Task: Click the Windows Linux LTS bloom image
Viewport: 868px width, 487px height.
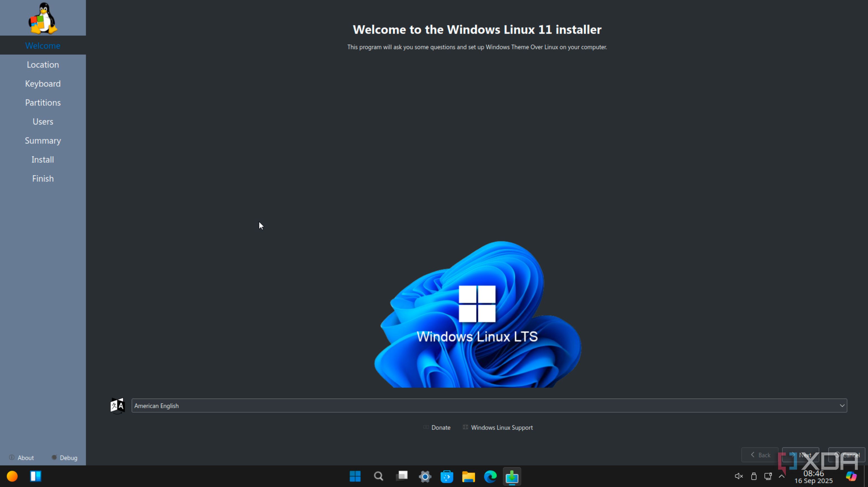Action: (477, 314)
